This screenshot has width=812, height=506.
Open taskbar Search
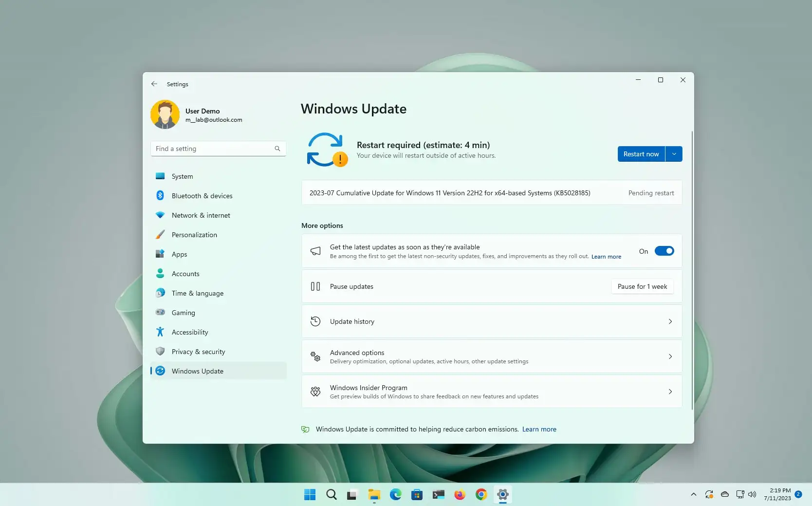(x=332, y=495)
